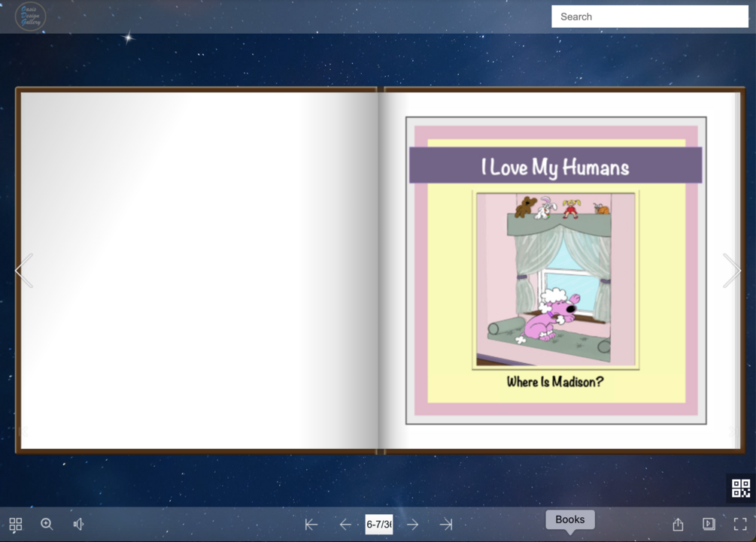
Task: Go to previous page in bottom toolbar
Action: (x=345, y=524)
